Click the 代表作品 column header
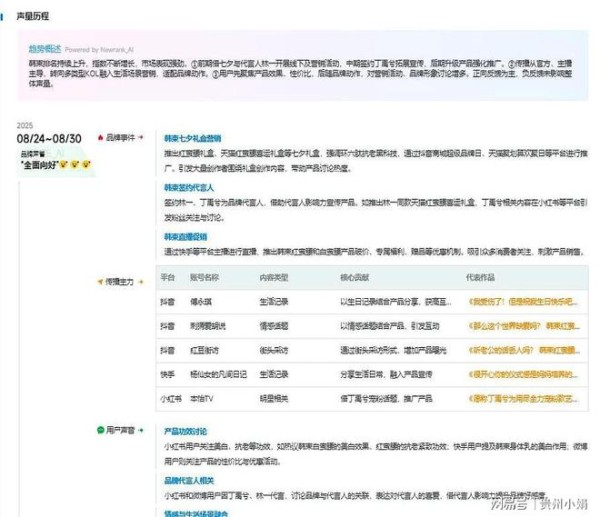The image size is (600, 517). pyautogui.click(x=481, y=277)
